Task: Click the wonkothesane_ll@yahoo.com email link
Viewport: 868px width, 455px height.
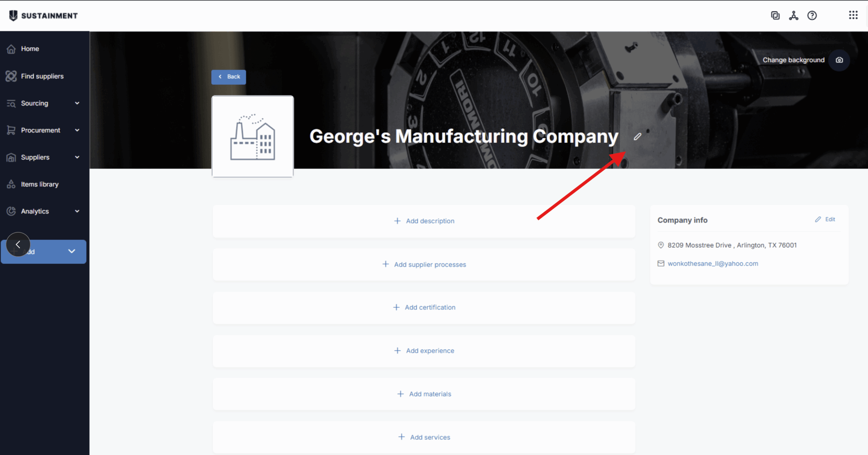Action: 713,264
